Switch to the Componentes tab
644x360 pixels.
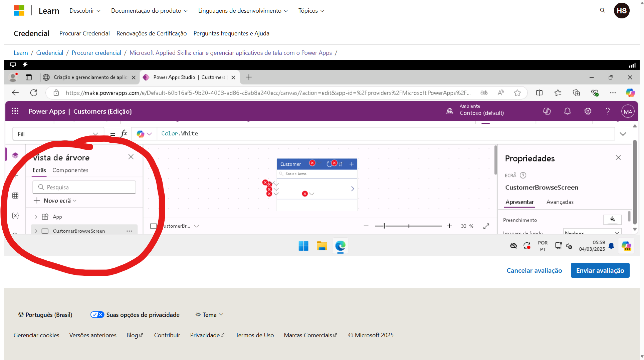click(70, 170)
